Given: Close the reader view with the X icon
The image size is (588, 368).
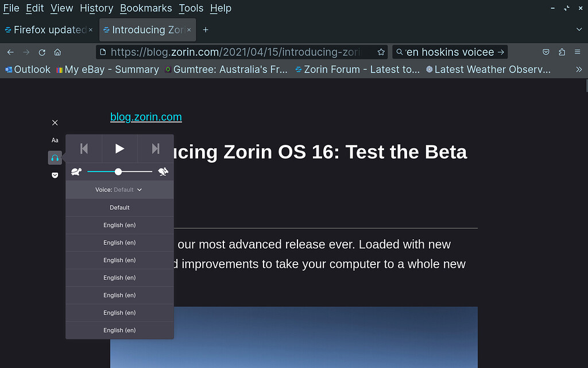Looking at the screenshot, I should pyautogui.click(x=55, y=123).
